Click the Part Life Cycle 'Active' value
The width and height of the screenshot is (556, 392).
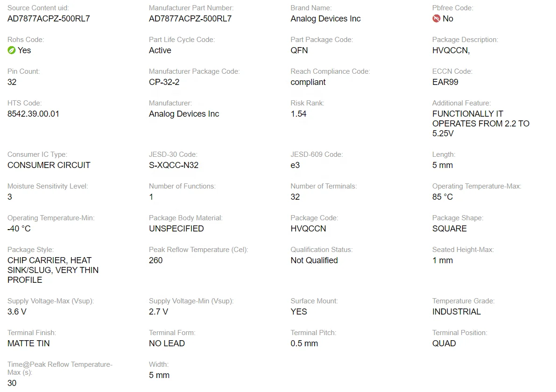coord(160,50)
